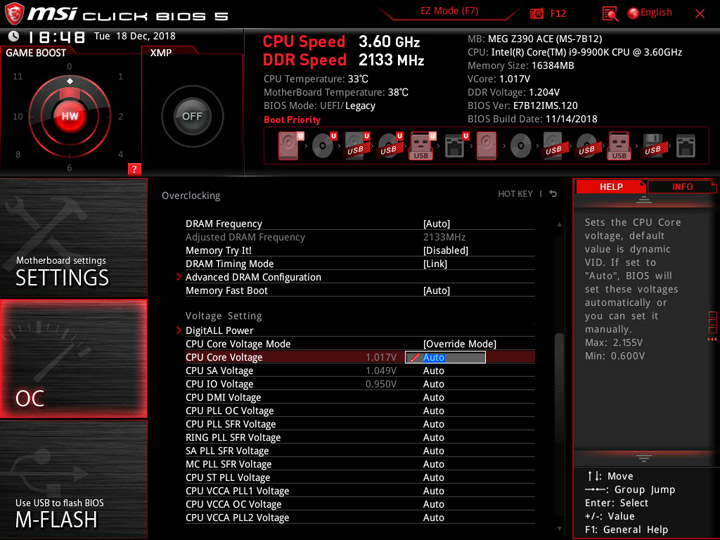720x540 pixels.
Task: Select the RING PLL SFR Voltage row
Action: coord(360,437)
